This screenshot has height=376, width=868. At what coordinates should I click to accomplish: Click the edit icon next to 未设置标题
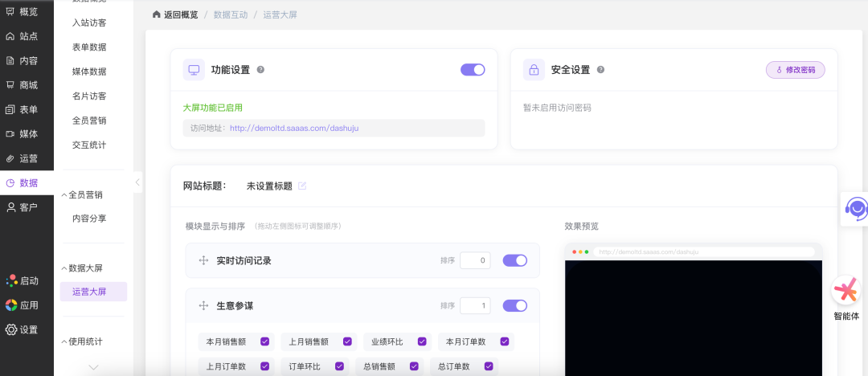(302, 186)
